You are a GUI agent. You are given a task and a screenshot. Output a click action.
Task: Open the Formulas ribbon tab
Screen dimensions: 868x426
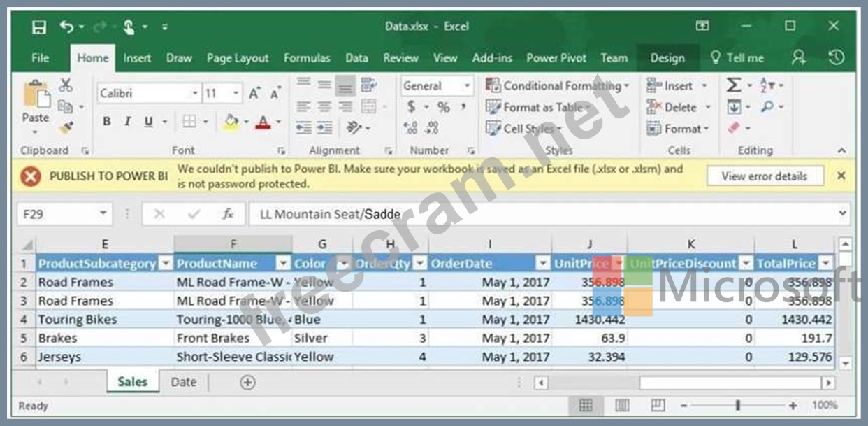pyautogui.click(x=307, y=58)
